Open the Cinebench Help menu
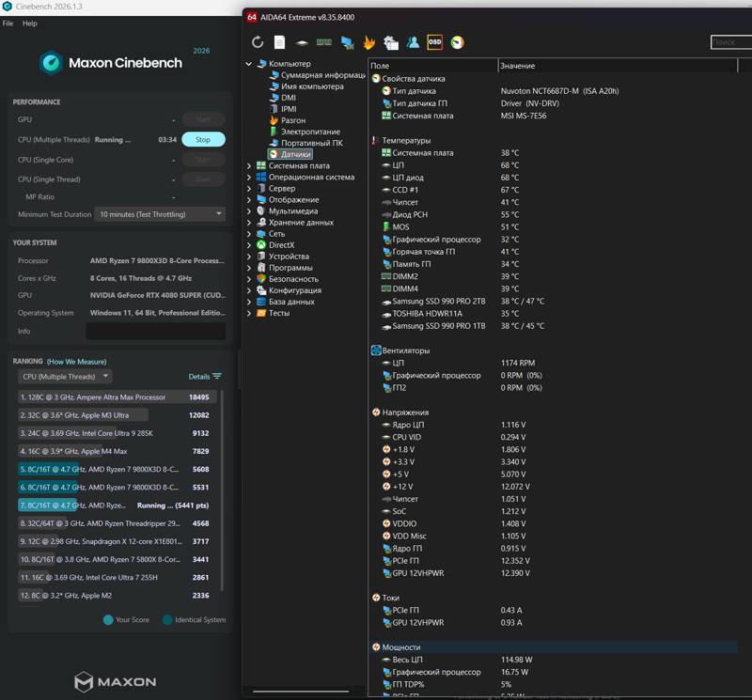Viewport: 752px width, 700px height. 30,23
